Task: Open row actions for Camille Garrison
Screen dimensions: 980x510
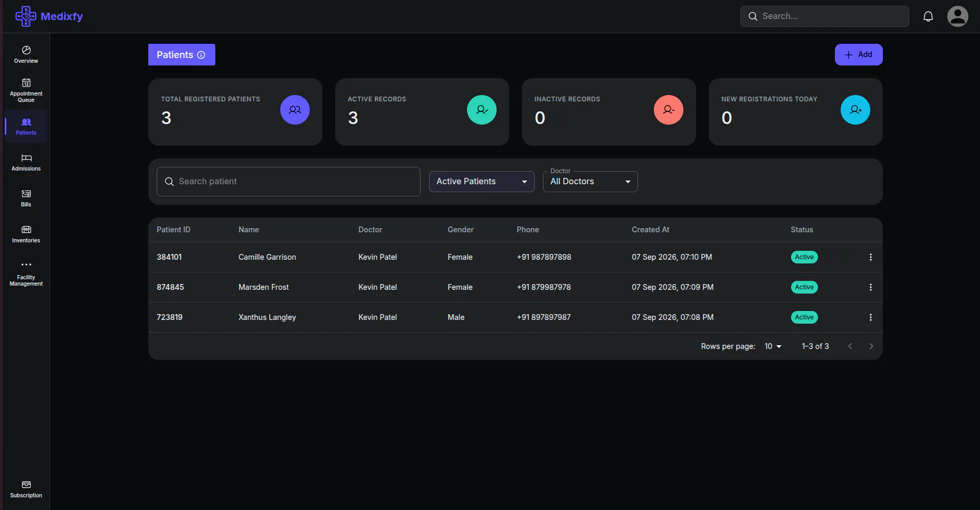Action: (871, 257)
